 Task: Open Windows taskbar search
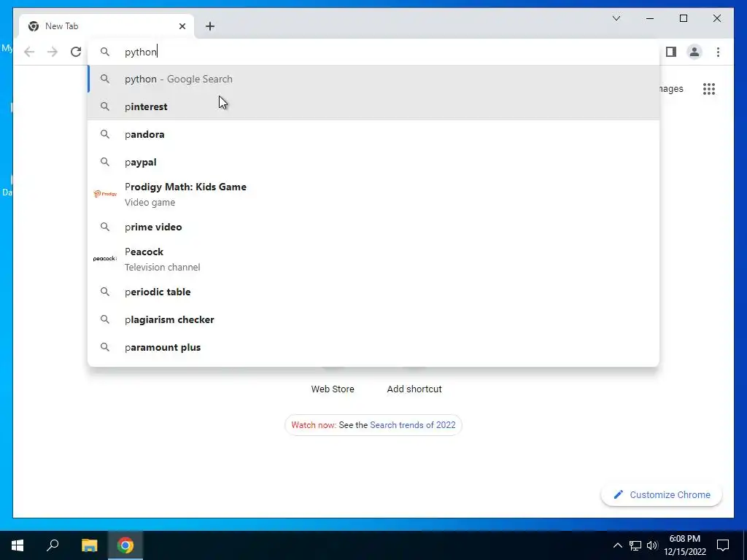[x=53, y=545]
